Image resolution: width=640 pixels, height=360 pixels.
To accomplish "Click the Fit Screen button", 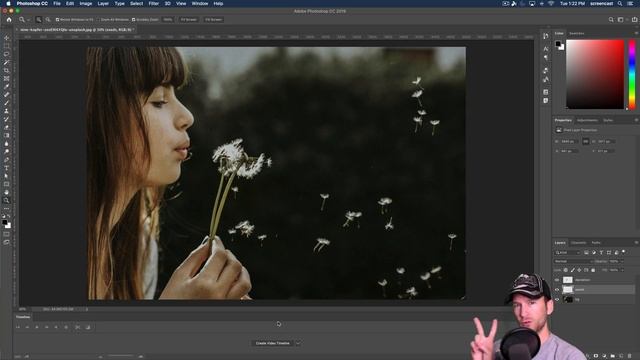I will (189, 20).
